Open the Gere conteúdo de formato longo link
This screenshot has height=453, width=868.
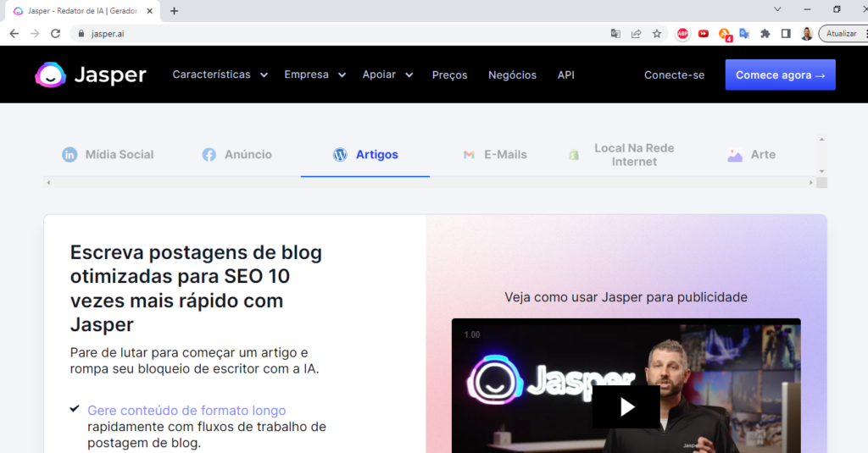pyautogui.click(x=186, y=411)
